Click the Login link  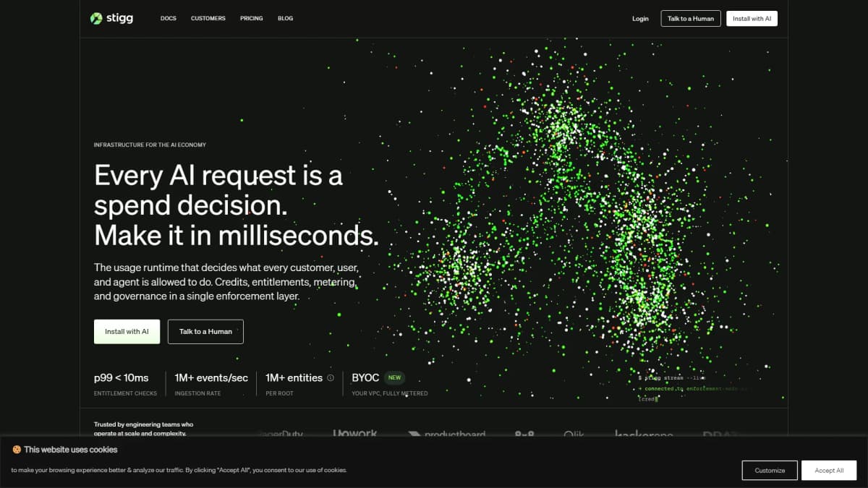(640, 19)
